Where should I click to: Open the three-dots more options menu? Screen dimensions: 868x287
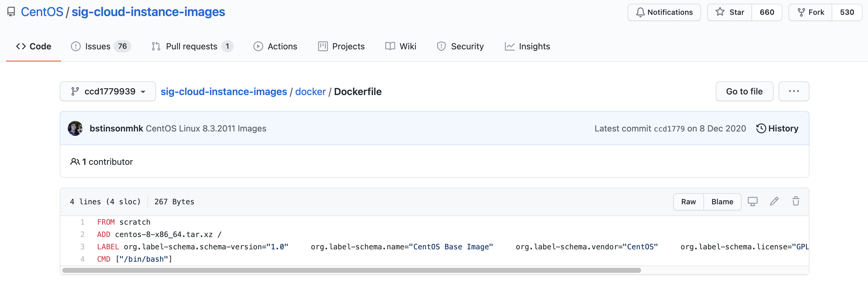point(793,91)
